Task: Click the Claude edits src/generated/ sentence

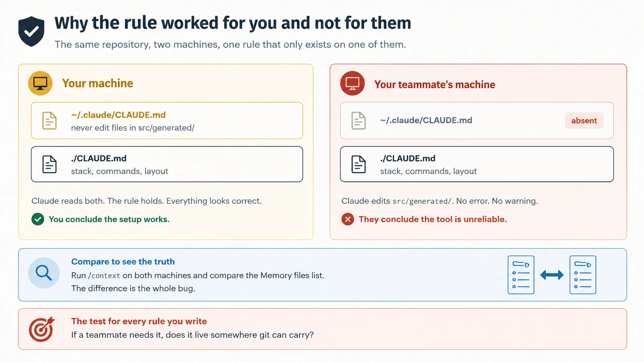Action: [x=439, y=201]
